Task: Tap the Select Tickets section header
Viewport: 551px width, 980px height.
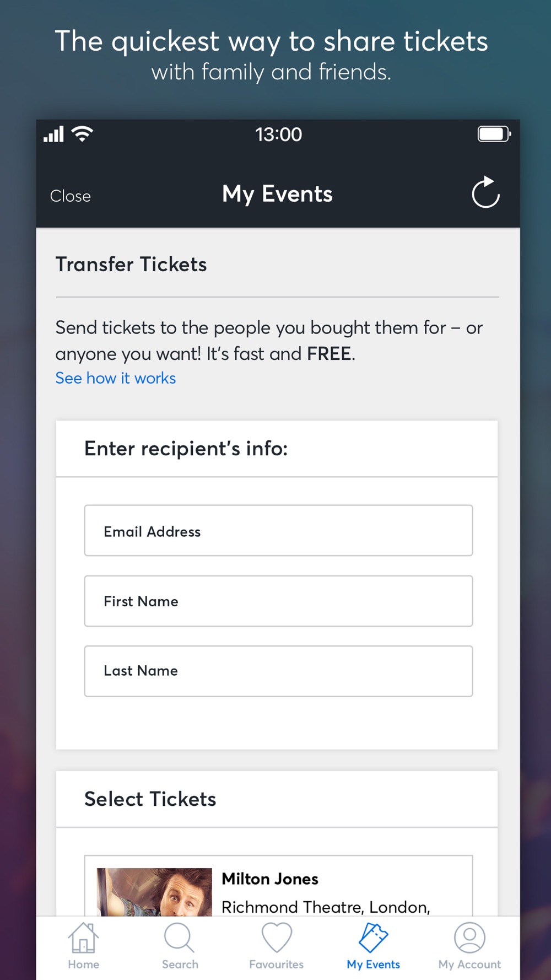Action: click(x=150, y=799)
